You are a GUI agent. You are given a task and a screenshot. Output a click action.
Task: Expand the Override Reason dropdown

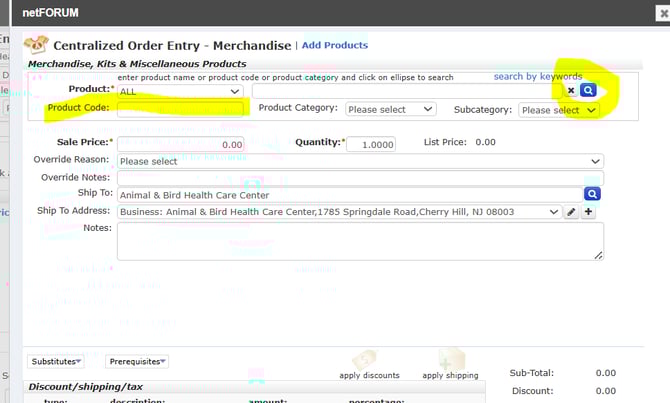tap(360, 161)
